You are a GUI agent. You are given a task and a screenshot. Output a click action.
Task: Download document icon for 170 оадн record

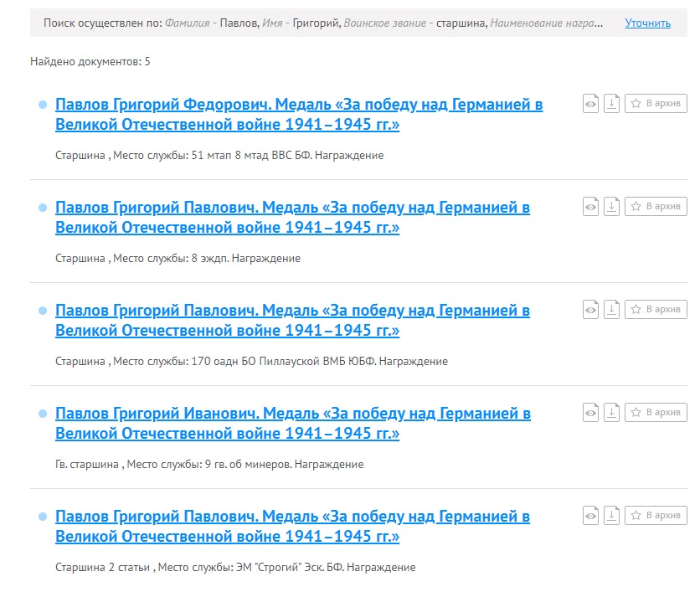[611, 309]
